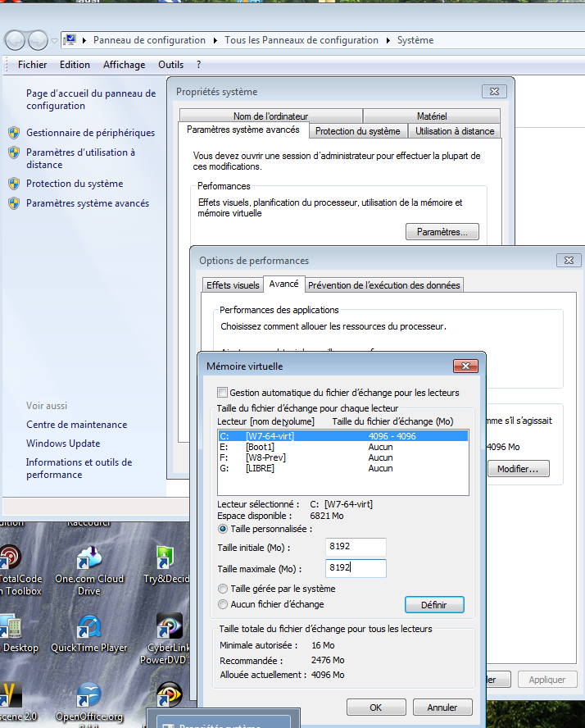Viewport: 585px width, 728px height.
Task: Expand breadcrumb arrow before Système
Action: click(x=388, y=40)
